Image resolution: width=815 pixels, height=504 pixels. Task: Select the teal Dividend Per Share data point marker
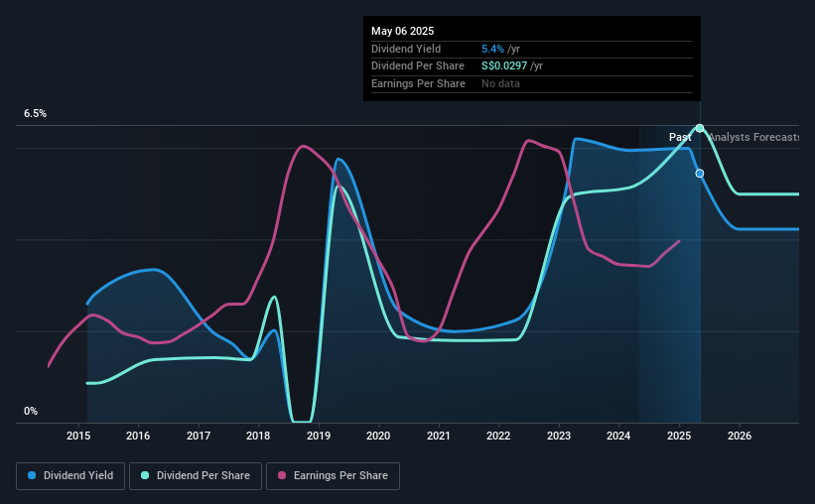(x=700, y=128)
